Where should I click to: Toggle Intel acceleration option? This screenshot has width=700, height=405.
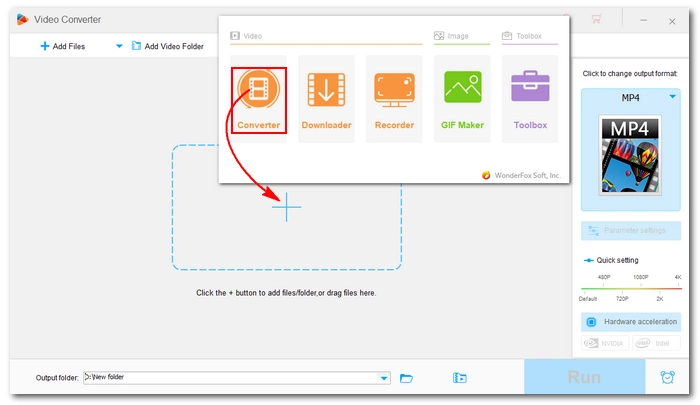tap(656, 343)
